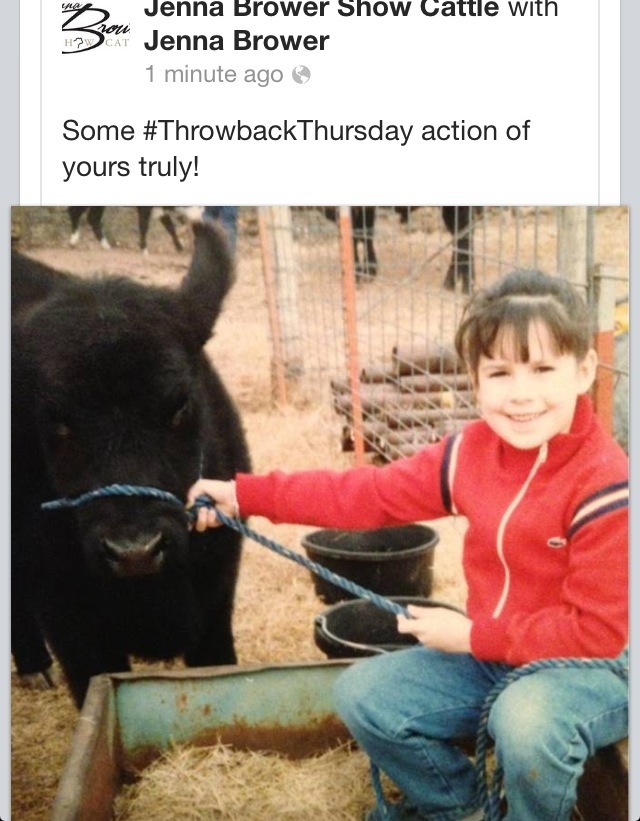Tap the caption text 'yours truly!'
Viewport: 640px width, 821px height.
[x=131, y=168]
